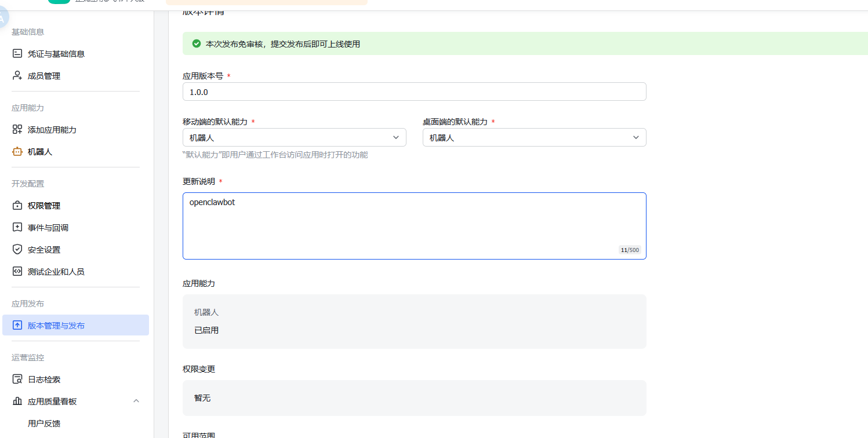The image size is (868, 438).
Task: Open the 日志检索 page
Action: click(44, 379)
